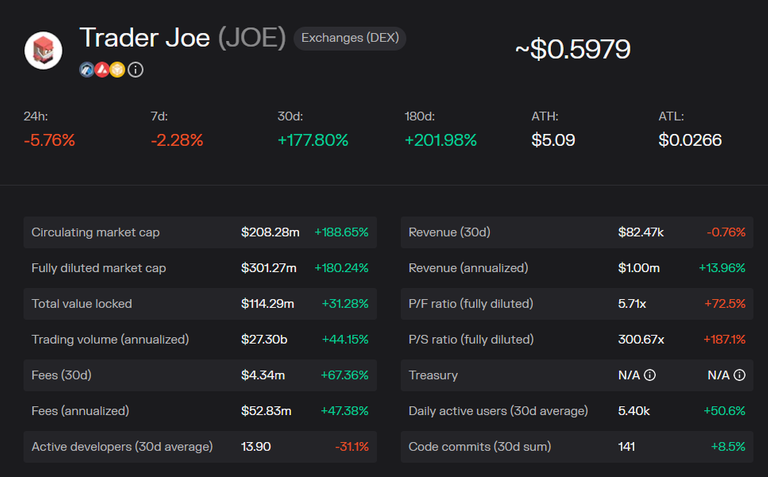Select the P/F ratio (fully diluted) row
The image size is (768, 477).
tap(577, 303)
